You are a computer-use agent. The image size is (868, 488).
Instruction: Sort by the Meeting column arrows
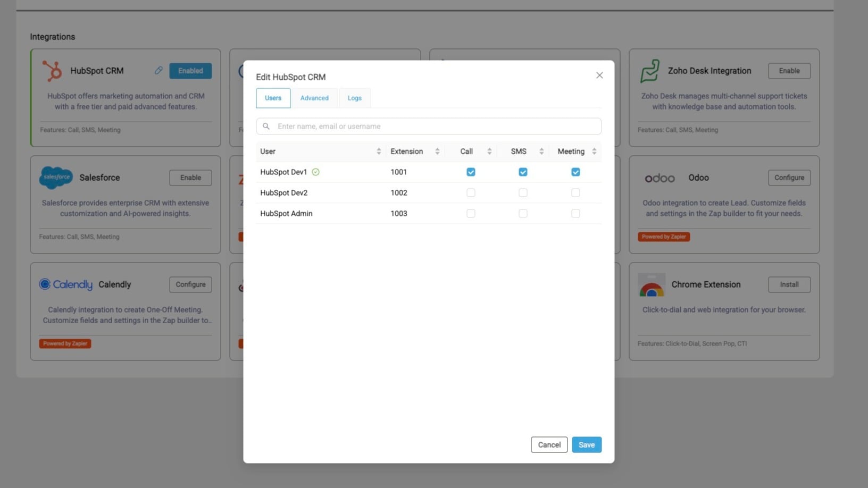(594, 152)
